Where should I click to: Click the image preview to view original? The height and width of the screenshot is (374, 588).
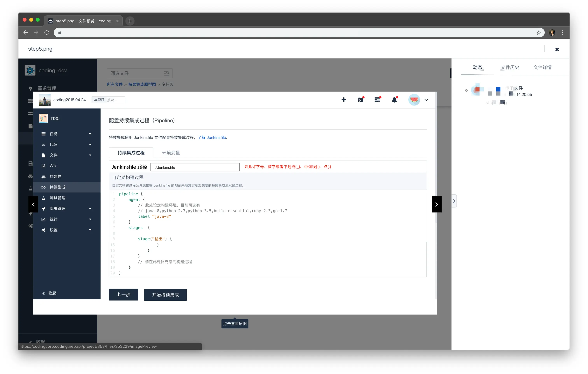(234, 203)
